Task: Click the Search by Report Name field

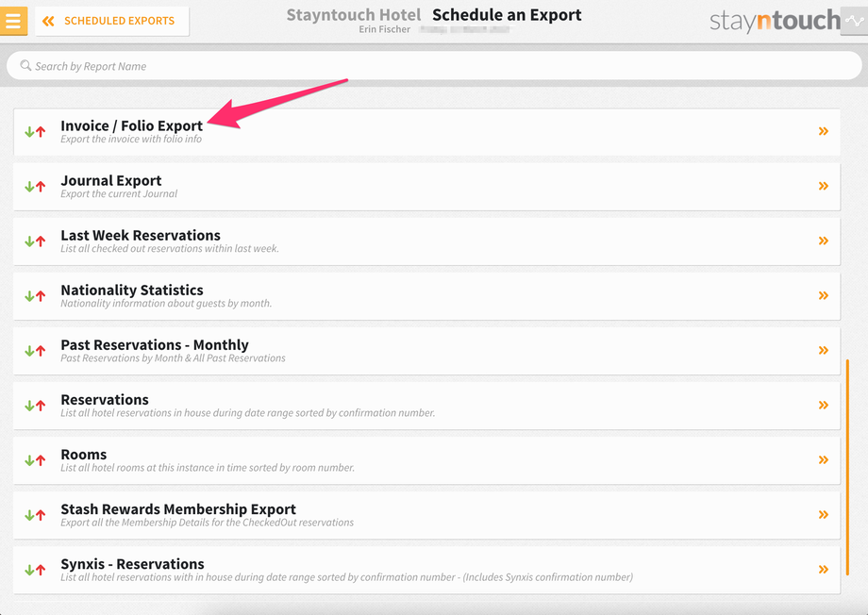Action: [x=434, y=66]
